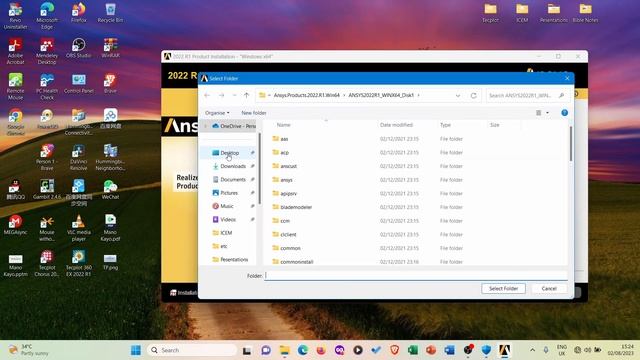Select the etc folder in sidebar
This screenshot has width=640, height=360.
pyautogui.click(x=224, y=246)
